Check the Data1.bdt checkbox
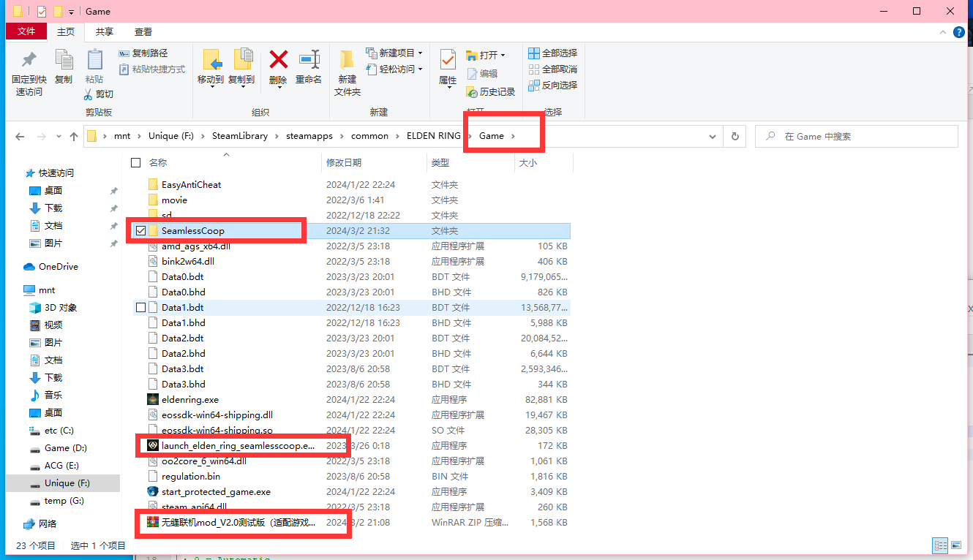Viewport: 973px width, 560px height. 140,308
